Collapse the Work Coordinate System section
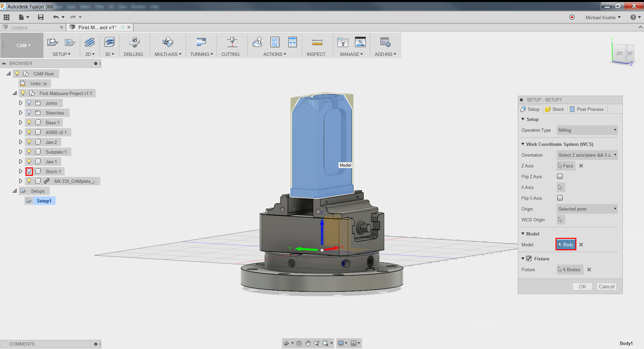644x349 pixels. tap(523, 144)
